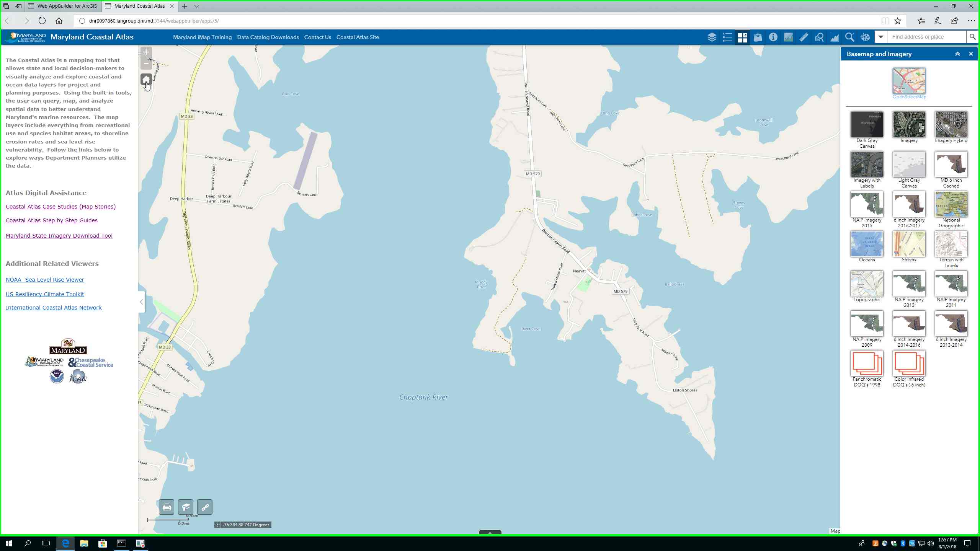Viewport: 980px width, 551px height.
Task: Open Data Catalog Downloads menu link
Action: coord(268,37)
